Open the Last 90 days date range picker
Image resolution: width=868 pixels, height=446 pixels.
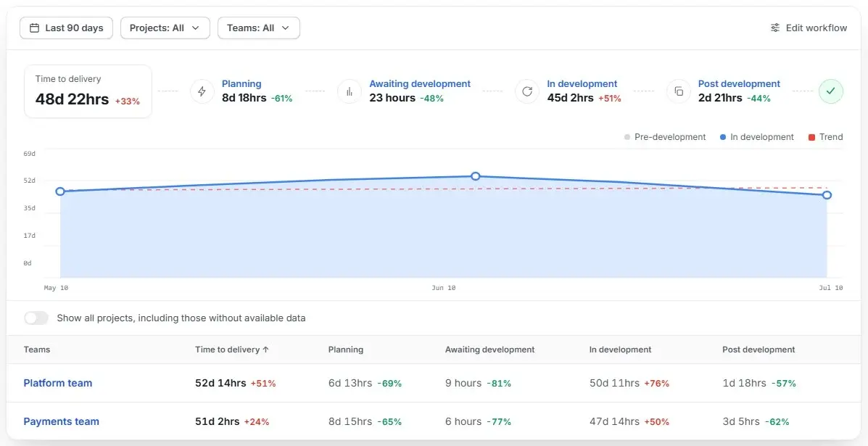(x=66, y=28)
